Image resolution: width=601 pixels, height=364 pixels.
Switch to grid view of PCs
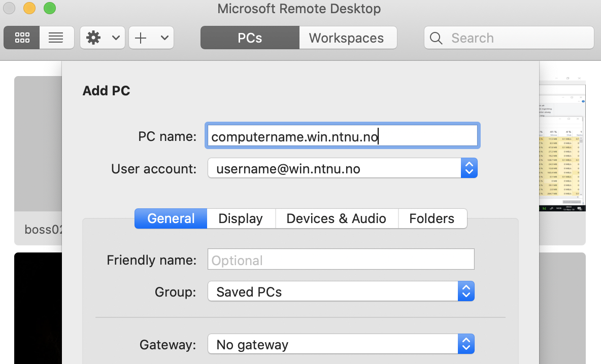[x=22, y=38]
